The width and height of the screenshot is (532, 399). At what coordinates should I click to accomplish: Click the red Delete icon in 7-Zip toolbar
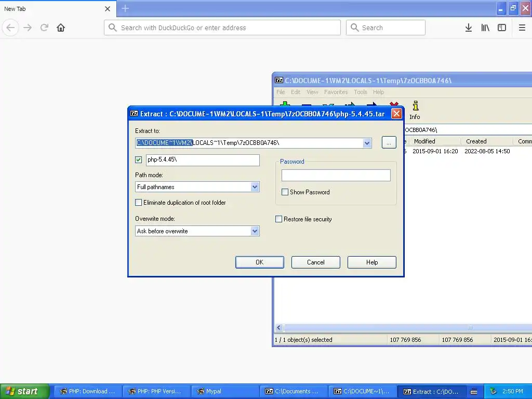[394, 104]
